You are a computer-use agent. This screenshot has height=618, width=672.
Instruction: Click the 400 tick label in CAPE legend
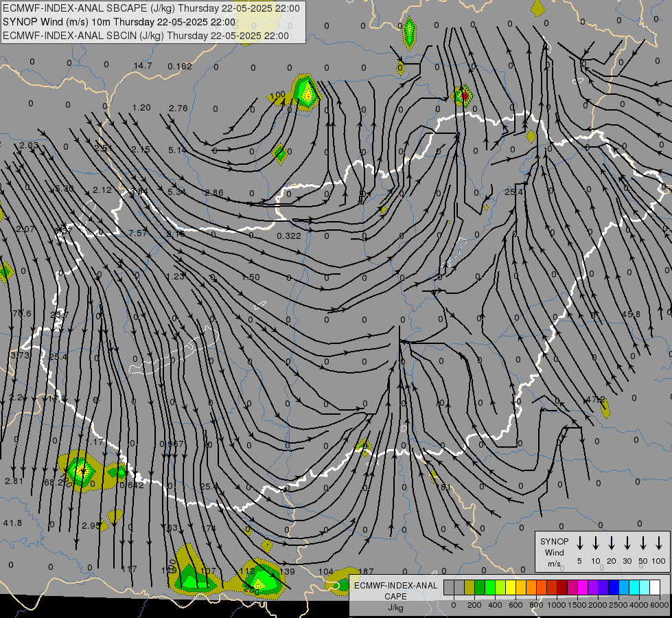click(495, 605)
